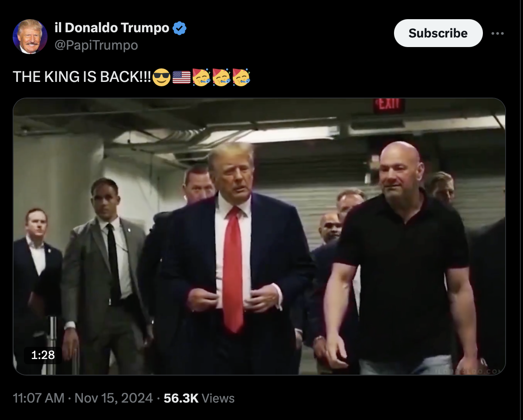
Task: Click the red EXIT sign in video
Action: [x=389, y=105]
